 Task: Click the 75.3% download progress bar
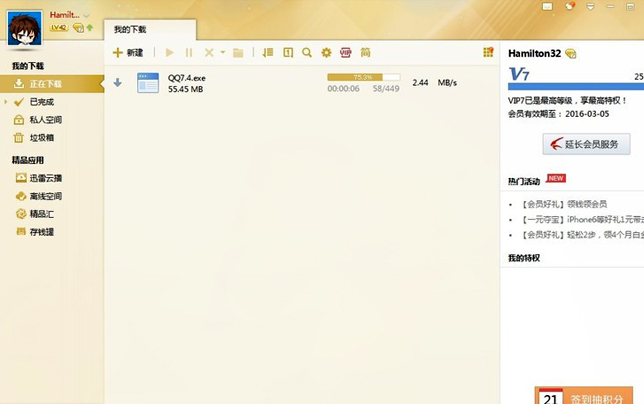(363, 77)
